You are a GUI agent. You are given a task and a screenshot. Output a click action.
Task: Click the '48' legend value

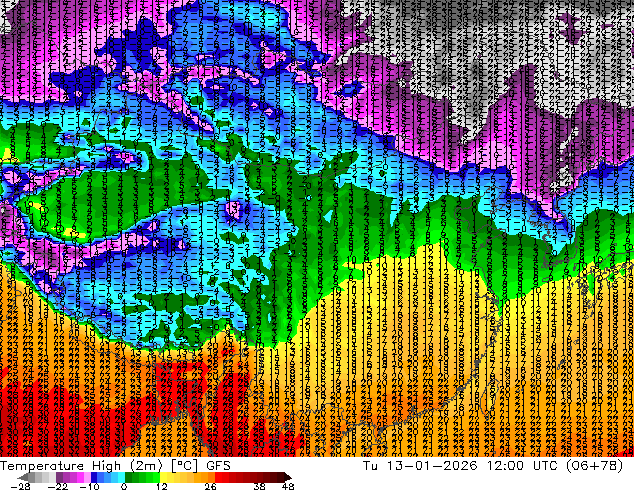coord(288,486)
